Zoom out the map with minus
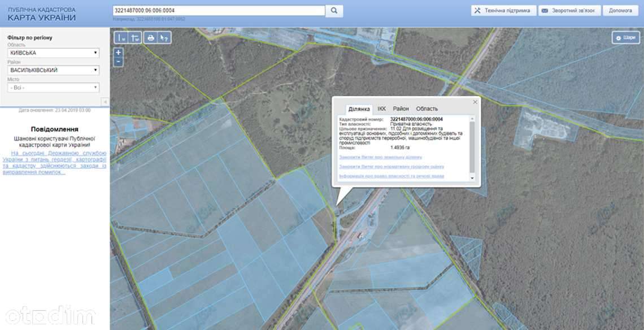 pyautogui.click(x=118, y=62)
